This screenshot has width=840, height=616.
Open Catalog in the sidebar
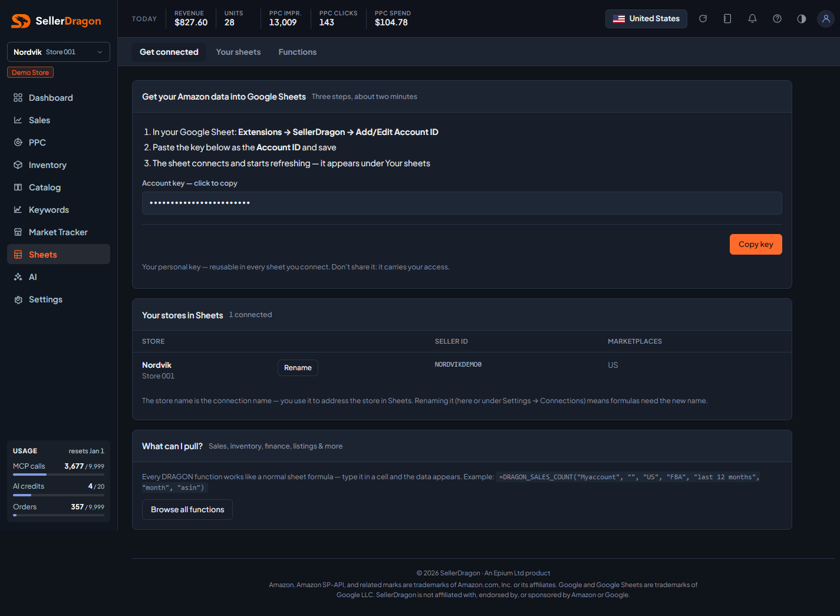(58, 187)
